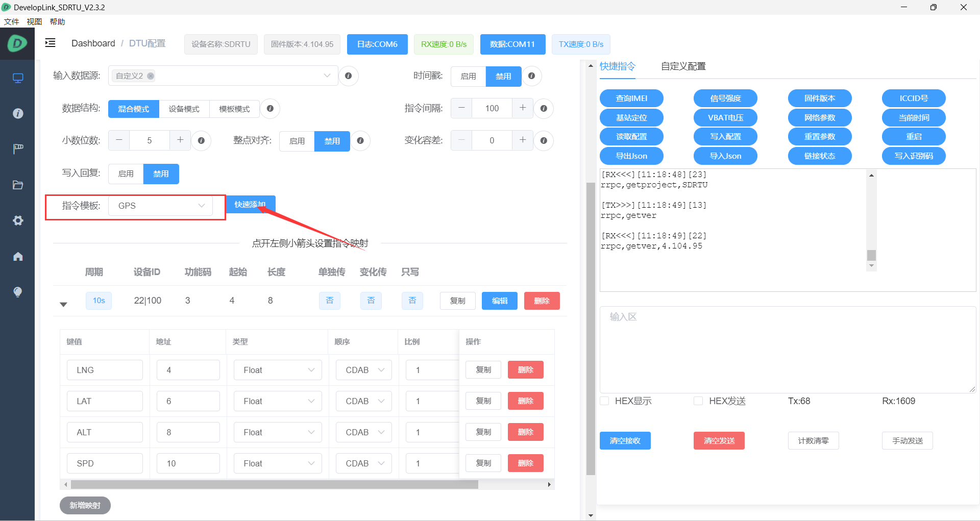Decrease 小数位数 with the minus button
Screen dimensions: 980x521
(x=119, y=140)
